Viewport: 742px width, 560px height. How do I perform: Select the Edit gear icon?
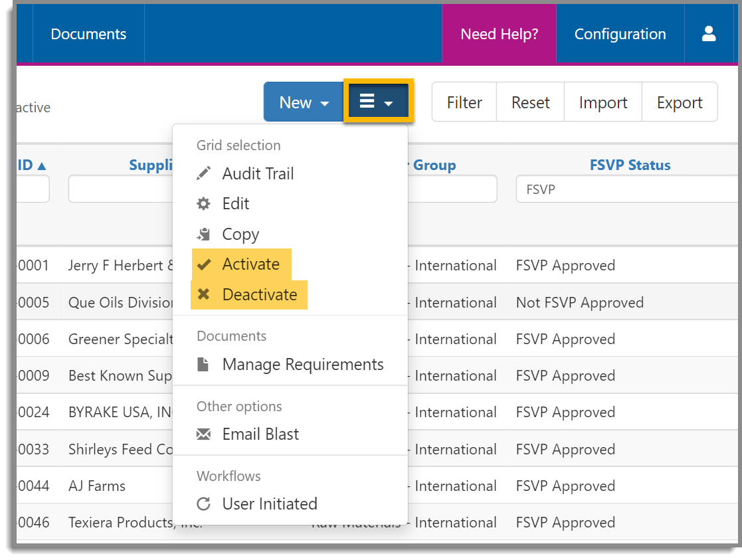203,203
